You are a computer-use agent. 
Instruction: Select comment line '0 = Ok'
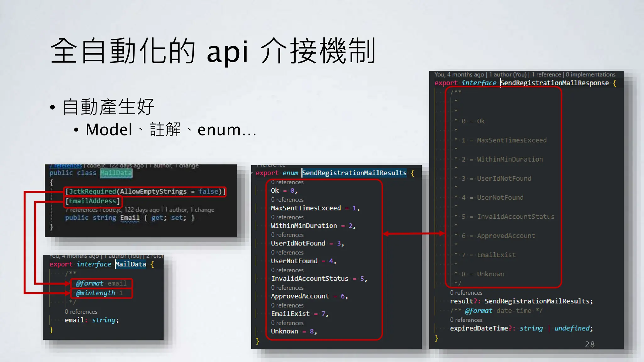click(473, 121)
